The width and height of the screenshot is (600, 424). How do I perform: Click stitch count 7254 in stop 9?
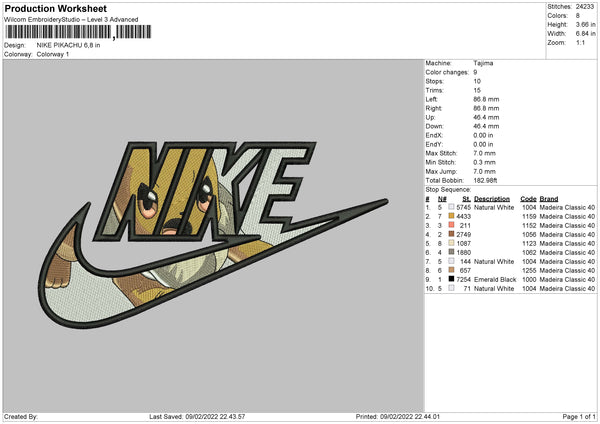463,279
